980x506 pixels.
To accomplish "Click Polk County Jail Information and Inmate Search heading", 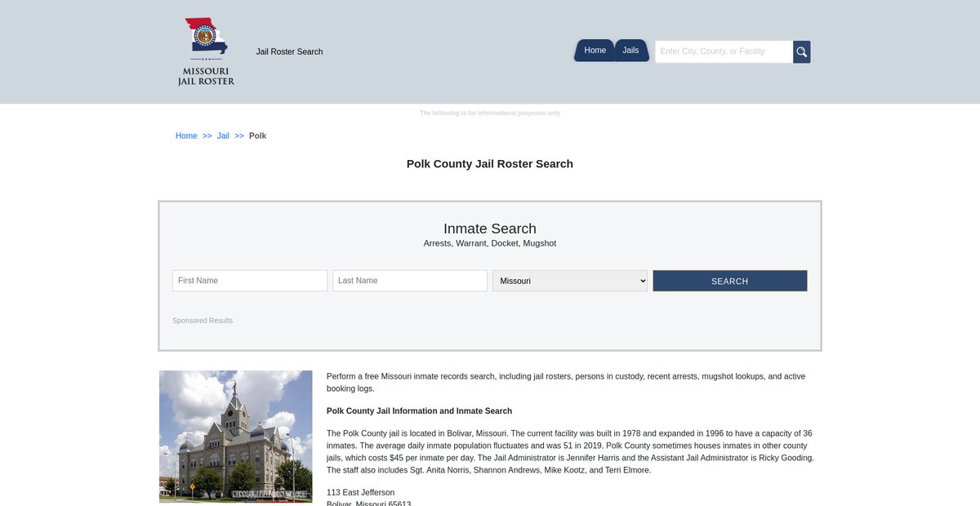I will [419, 411].
